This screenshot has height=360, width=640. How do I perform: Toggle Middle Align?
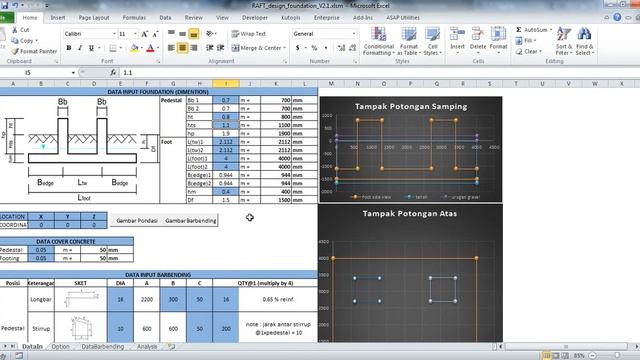182,33
